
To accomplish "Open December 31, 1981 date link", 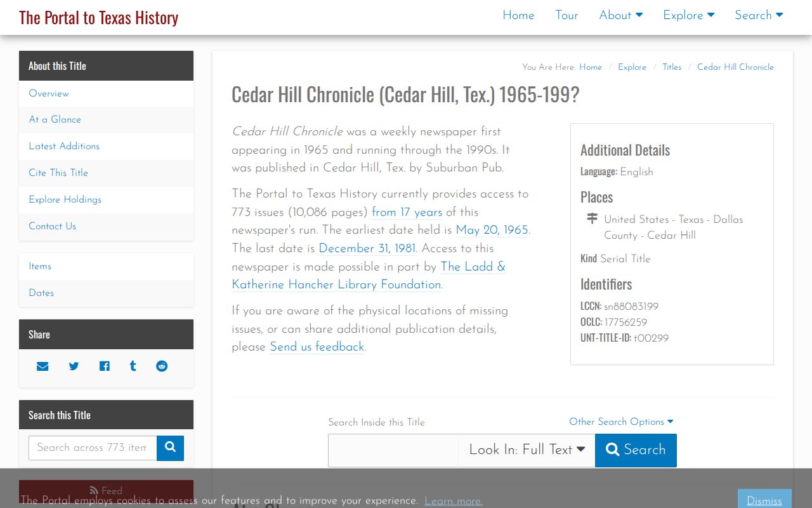I will 367,248.
